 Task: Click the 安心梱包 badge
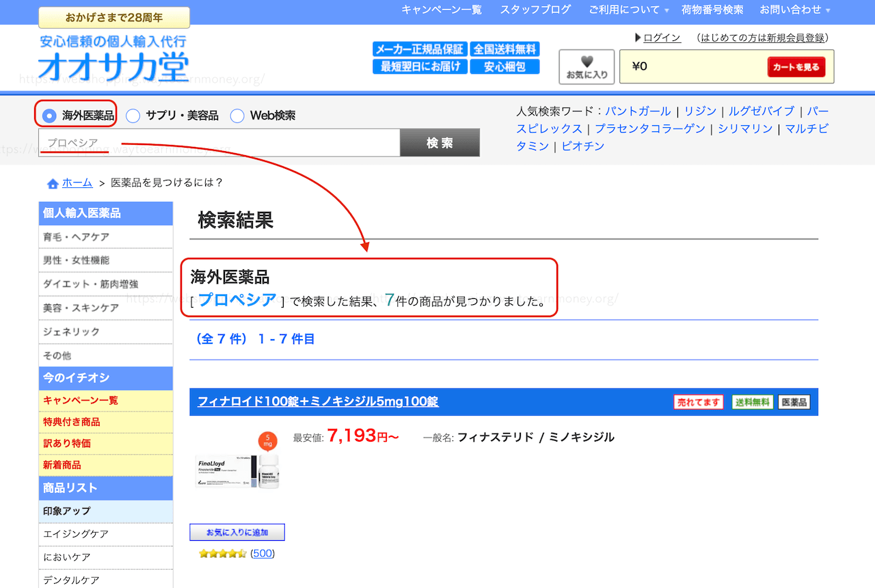504,67
